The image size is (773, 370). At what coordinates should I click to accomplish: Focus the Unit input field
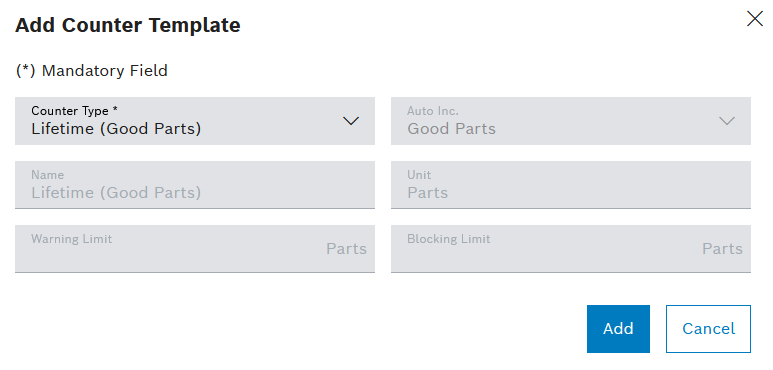pos(571,185)
